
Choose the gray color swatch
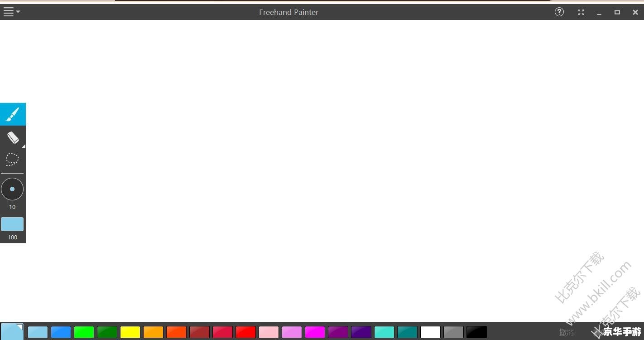pos(453,332)
